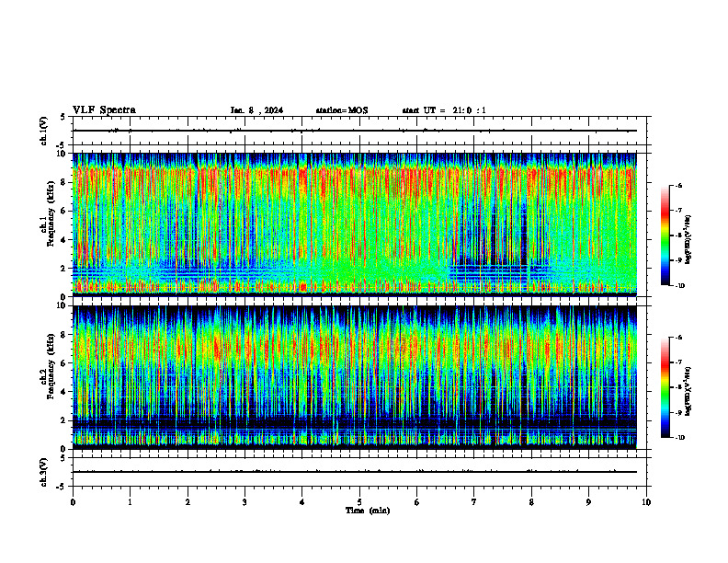Click the "8" kHz tick on ch.1 frequency axis
Image resolution: width=728 pixels, height=563 pixels.
pyautogui.click(x=64, y=182)
